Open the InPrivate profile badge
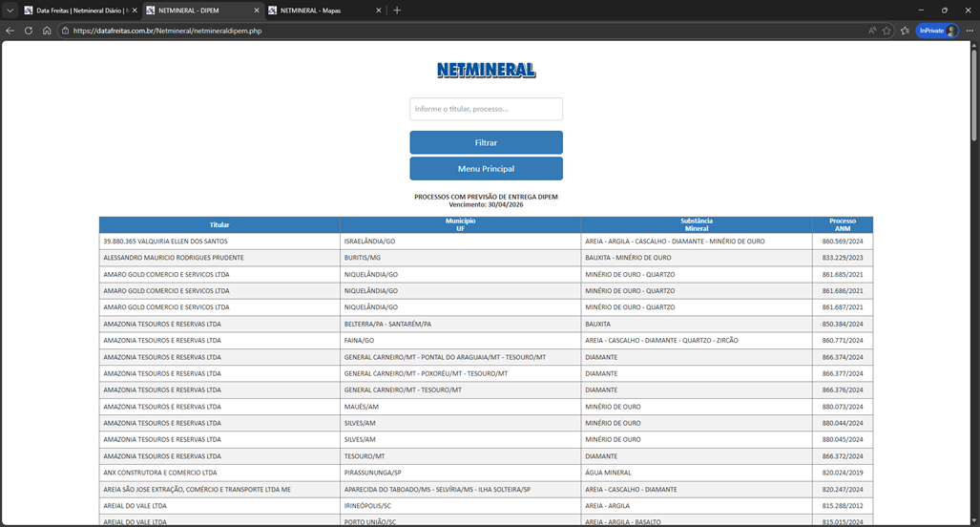 (937, 31)
